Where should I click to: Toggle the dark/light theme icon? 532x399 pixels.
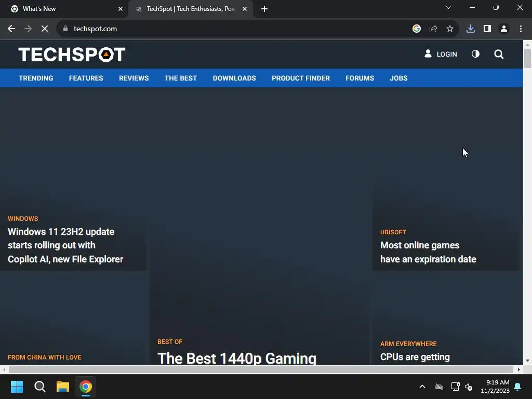475,54
